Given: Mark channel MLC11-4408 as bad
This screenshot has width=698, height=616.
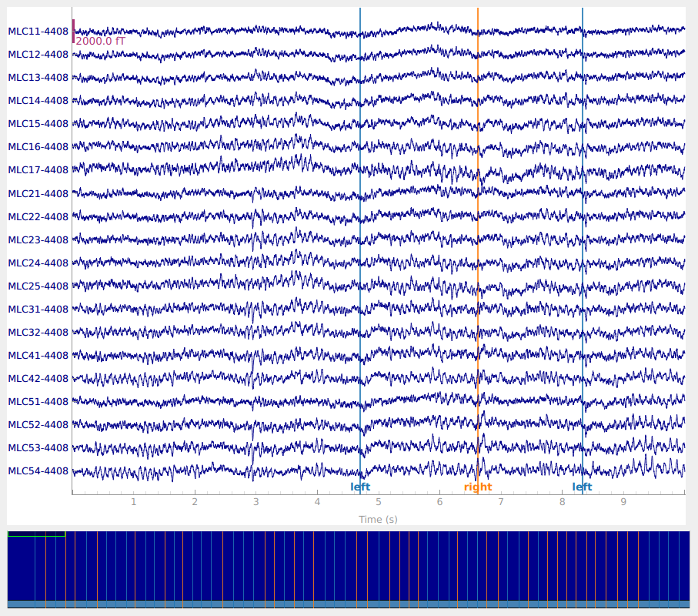Looking at the screenshot, I should [x=38, y=32].
